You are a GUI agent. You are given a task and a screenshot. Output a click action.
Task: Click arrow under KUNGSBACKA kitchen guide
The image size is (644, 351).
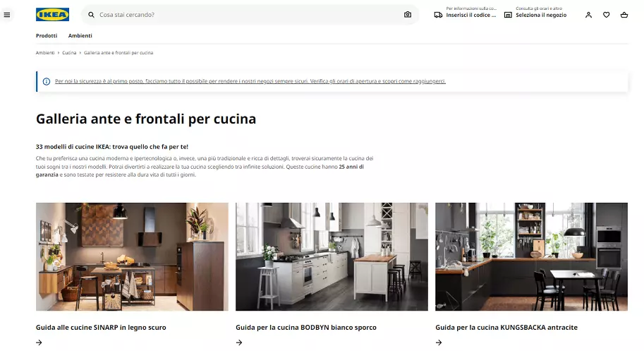coord(439,343)
